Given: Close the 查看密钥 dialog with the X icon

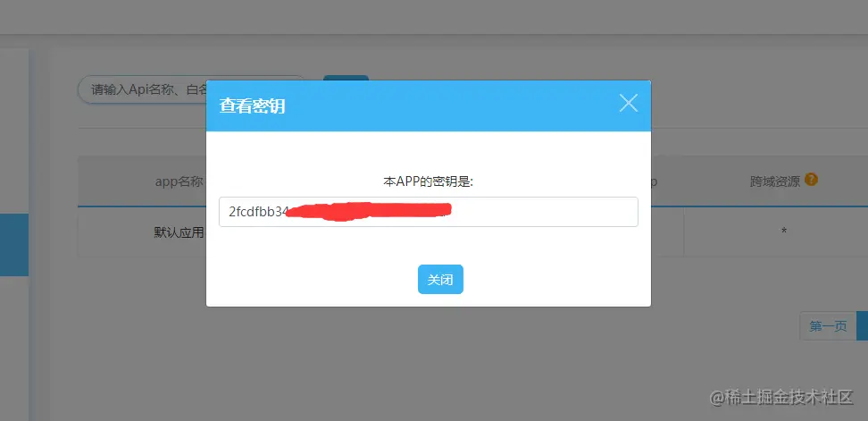Looking at the screenshot, I should [629, 103].
